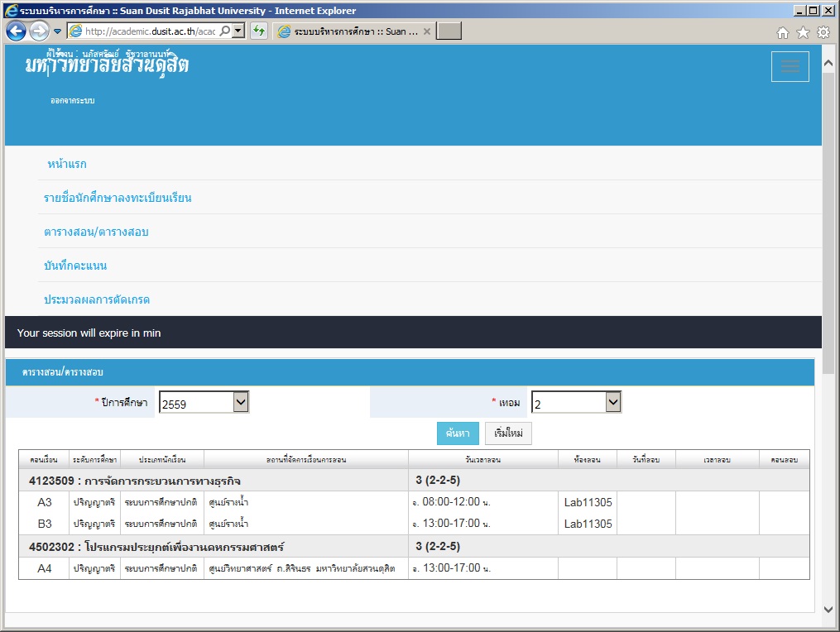Open the recent pages dropdown arrow

(57, 31)
